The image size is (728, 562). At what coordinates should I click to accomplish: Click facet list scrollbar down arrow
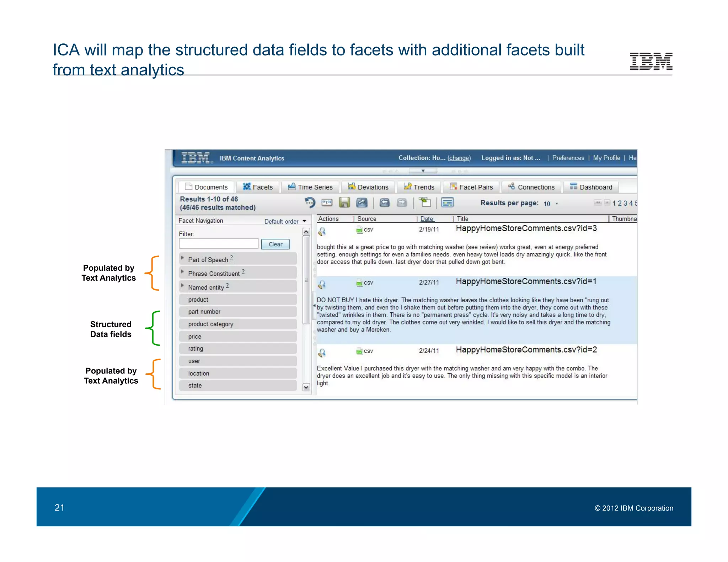pos(306,387)
